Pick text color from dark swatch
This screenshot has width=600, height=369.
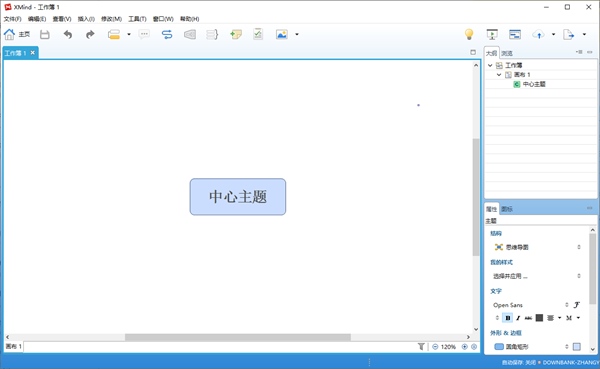[x=539, y=318]
